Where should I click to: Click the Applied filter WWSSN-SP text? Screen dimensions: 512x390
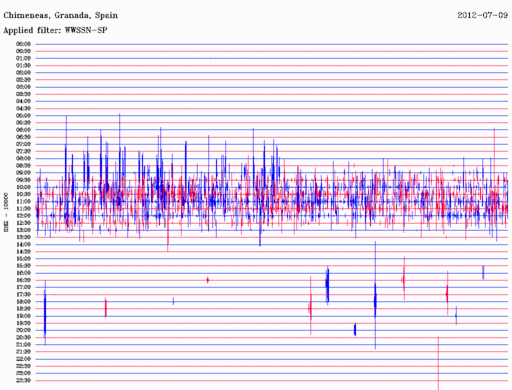pos(55,30)
